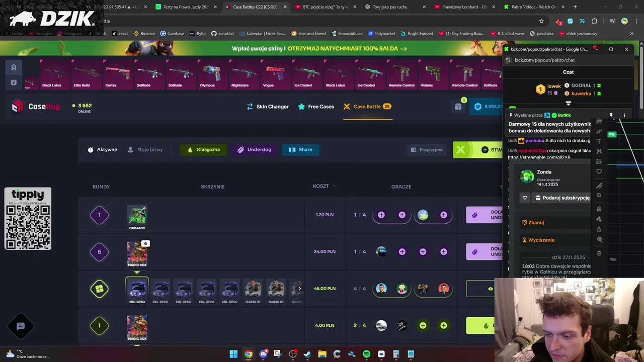Expand next cases arrow in 46.00 PLN battle

point(299,289)
